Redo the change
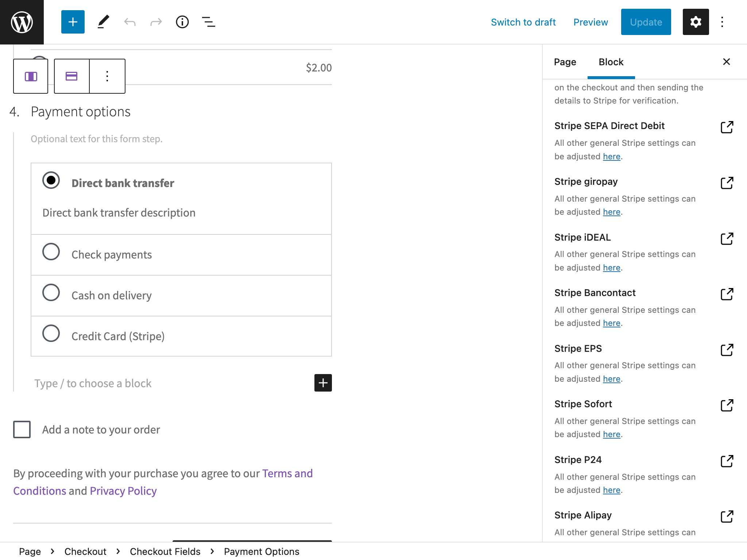Screen dimensions: 747x560 pyautogui.click(x=156, y=22)
